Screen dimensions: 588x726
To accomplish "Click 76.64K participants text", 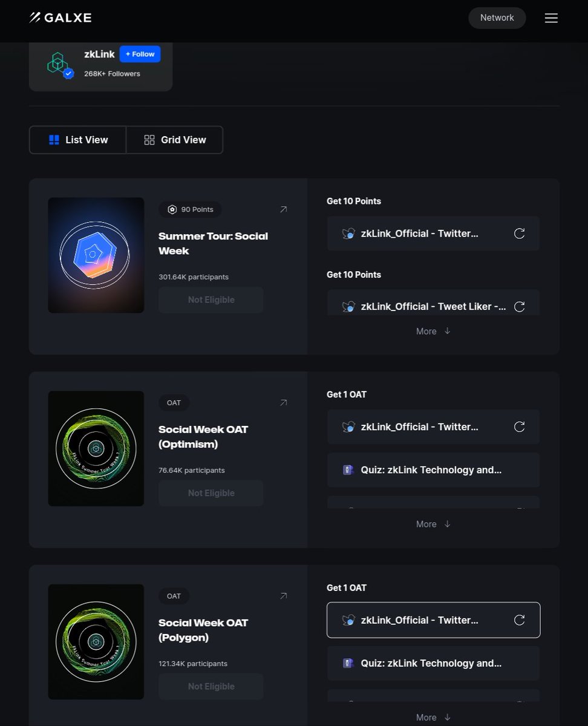I will 192,470.
